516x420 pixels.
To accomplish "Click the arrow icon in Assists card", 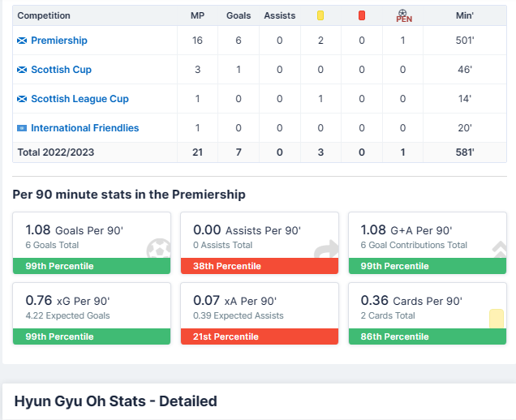I will 326,249.
